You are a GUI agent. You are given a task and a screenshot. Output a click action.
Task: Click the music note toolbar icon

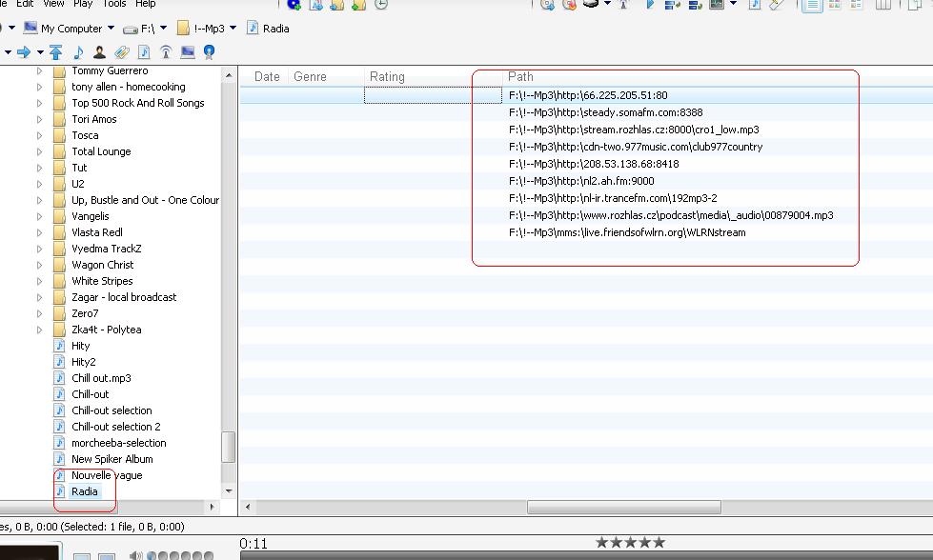click(x=78, y=51)
